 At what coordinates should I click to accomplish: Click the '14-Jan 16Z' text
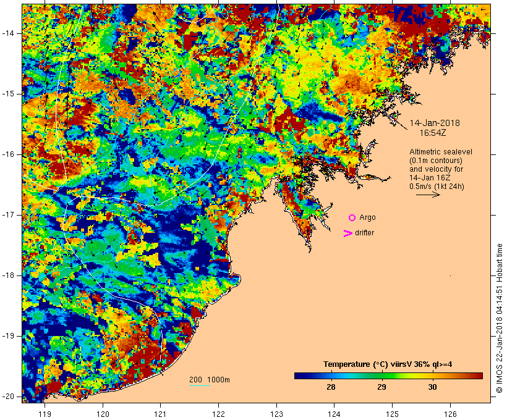click(x=430, y=178)
